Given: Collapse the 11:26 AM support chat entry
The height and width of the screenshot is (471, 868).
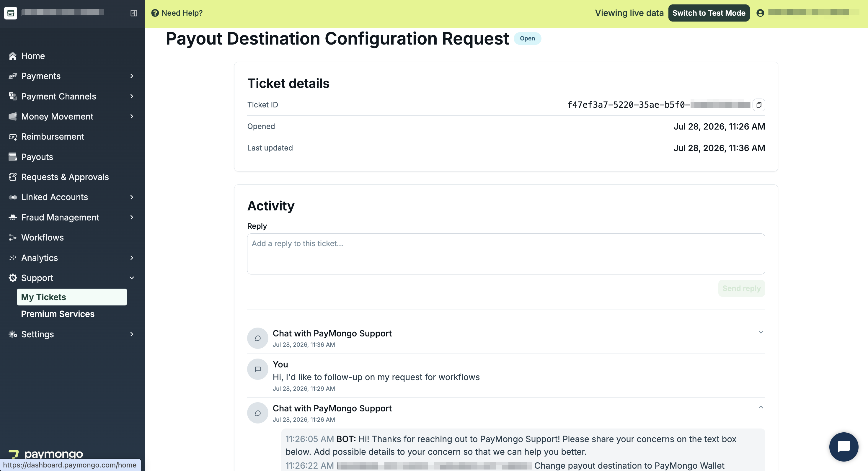Looking at the screenshot, I should pos(761,407).
